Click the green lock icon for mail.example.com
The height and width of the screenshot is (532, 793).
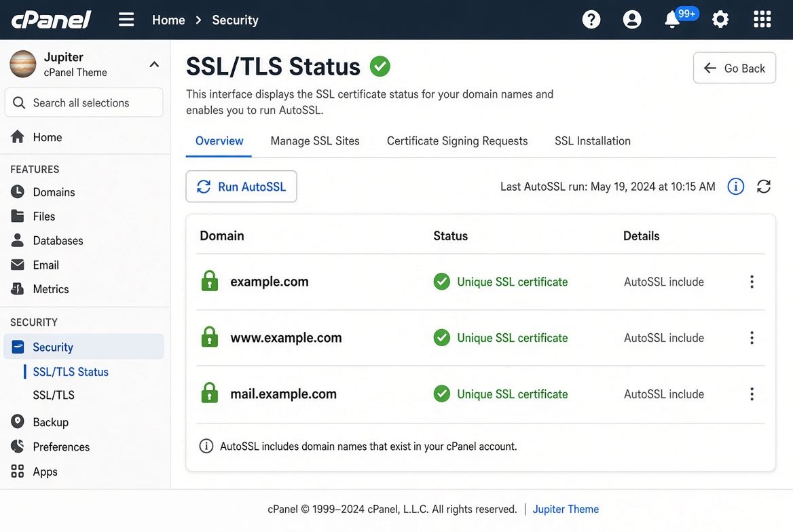[209, 393]
